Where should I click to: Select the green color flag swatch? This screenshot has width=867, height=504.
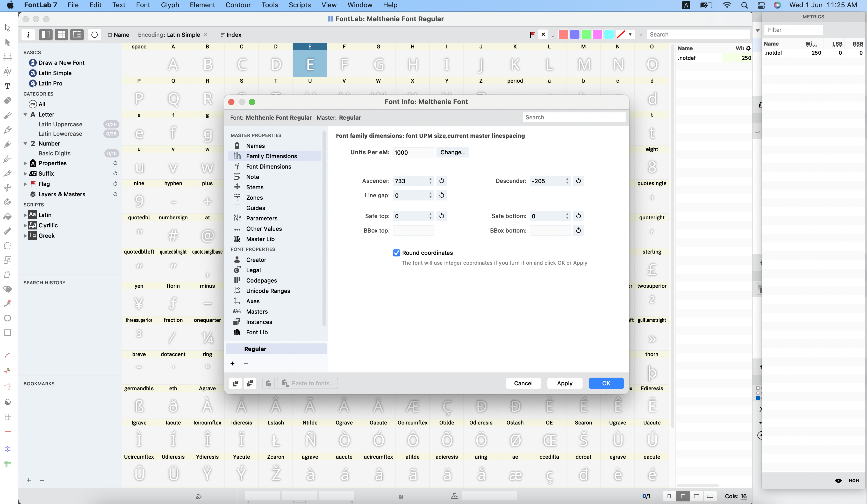pos(586,34)
